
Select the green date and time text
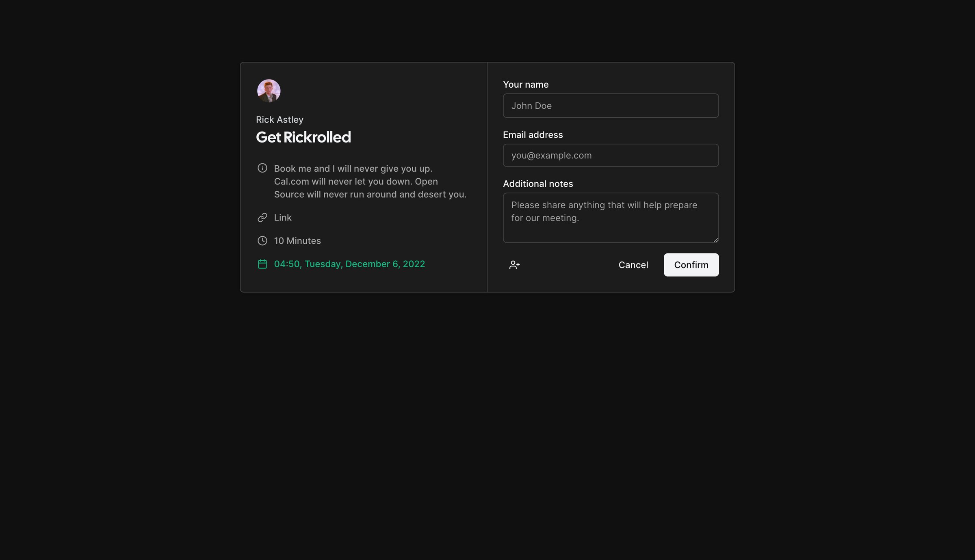349,264
